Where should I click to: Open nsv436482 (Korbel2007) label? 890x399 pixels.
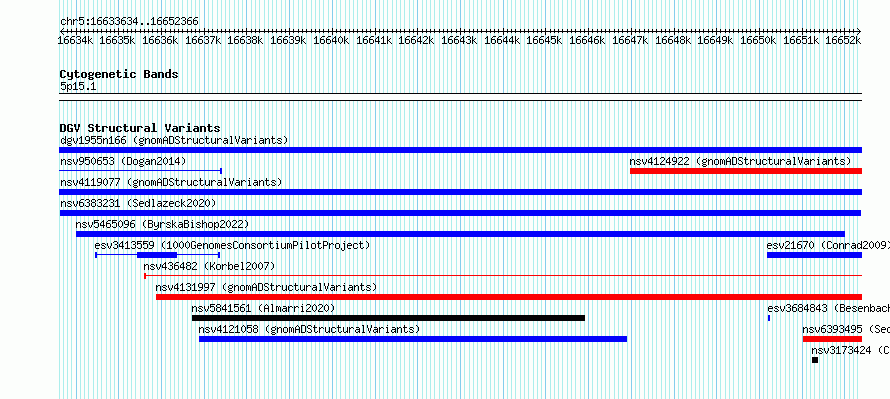[x=209, y=266]
